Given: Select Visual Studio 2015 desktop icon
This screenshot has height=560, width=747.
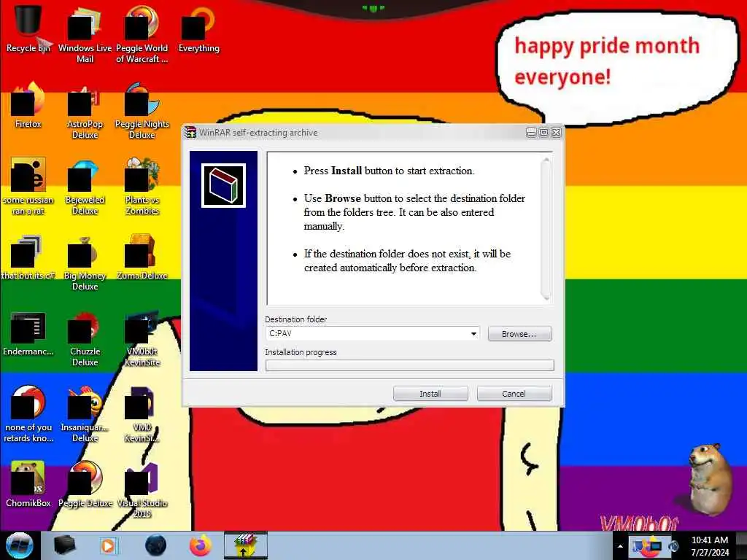Looking at the screenshot, I should click(x=142, y=491).
